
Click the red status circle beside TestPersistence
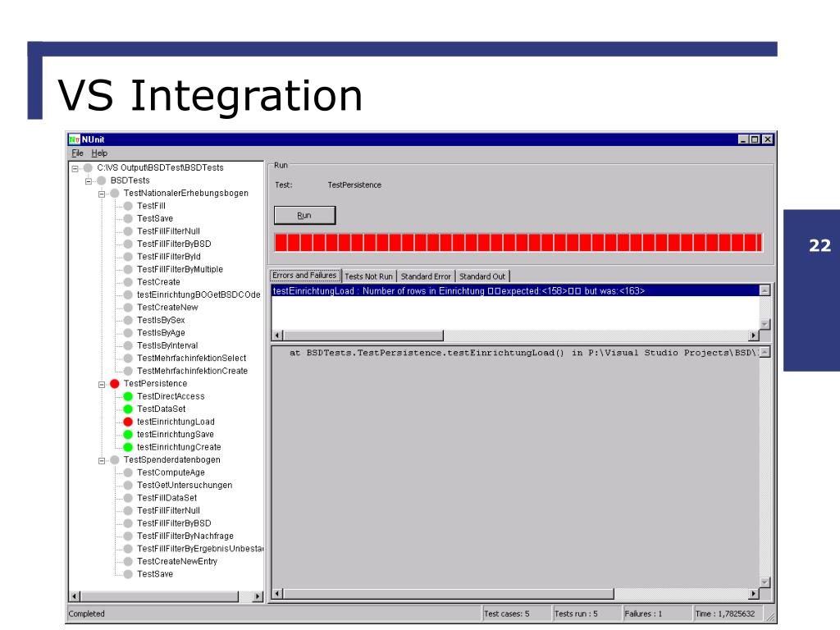(115, 384)
